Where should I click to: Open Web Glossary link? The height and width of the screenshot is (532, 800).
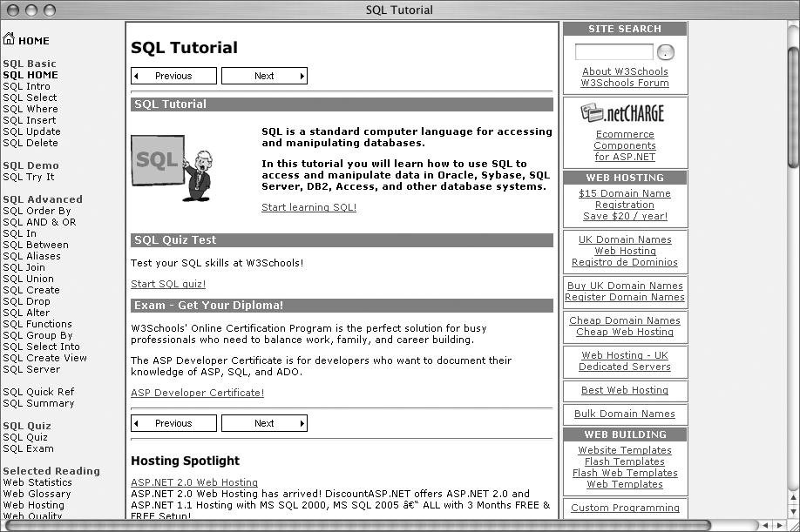[37, 494]
